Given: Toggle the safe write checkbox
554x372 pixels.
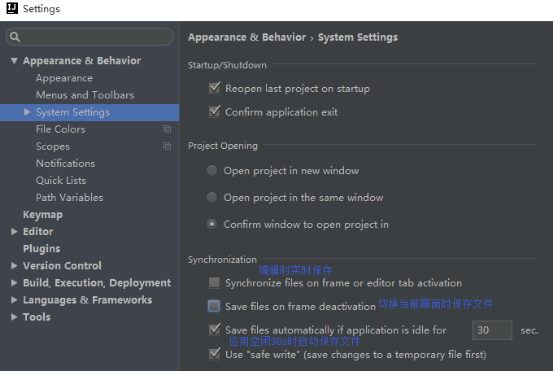Looking at the screenshot, I should click(214, 354).
